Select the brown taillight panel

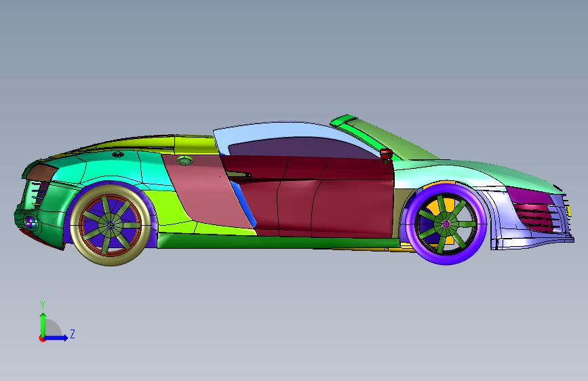tap(41, 172)
